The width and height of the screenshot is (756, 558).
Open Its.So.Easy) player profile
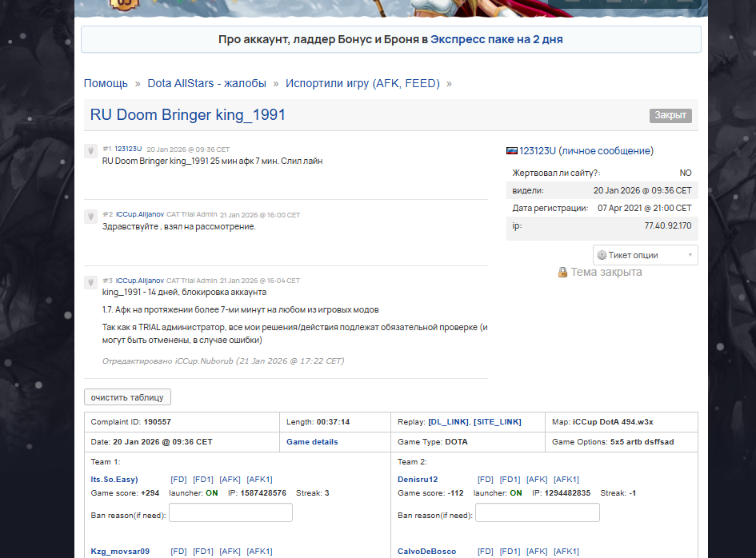point(114,480)
